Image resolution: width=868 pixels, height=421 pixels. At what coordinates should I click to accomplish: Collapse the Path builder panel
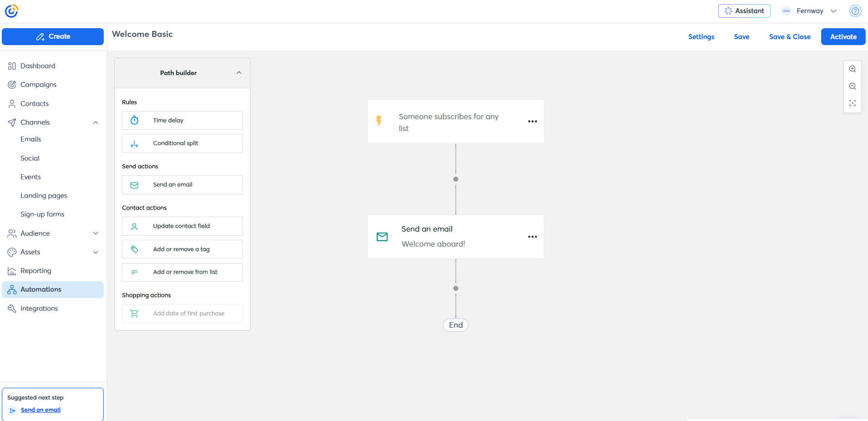(x=239, y=73)
